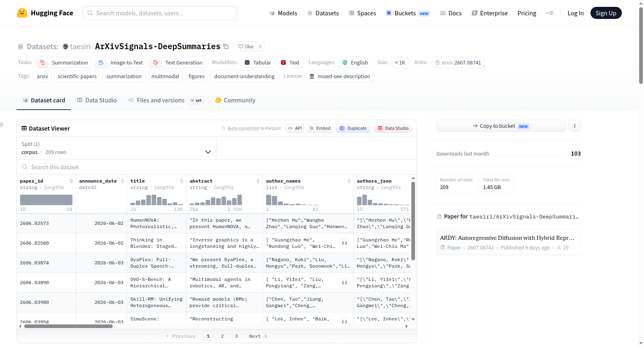Click the table vertical scrollbar thumb
The height and width of the screenshot is (347, 644).
point(413,221)
